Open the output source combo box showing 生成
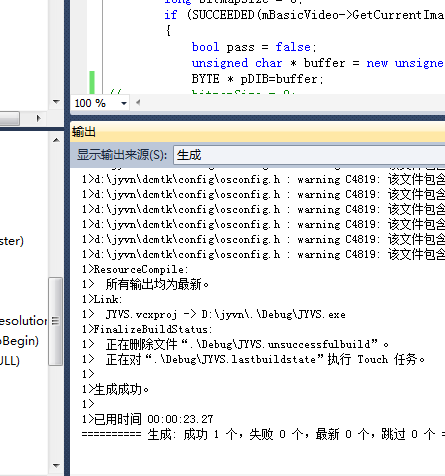The height and width of the screenshot is (476, 445). click(309, 155)
